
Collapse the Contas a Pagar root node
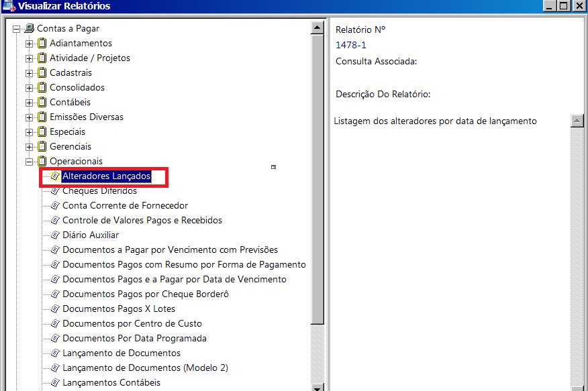tap(16, 29)
